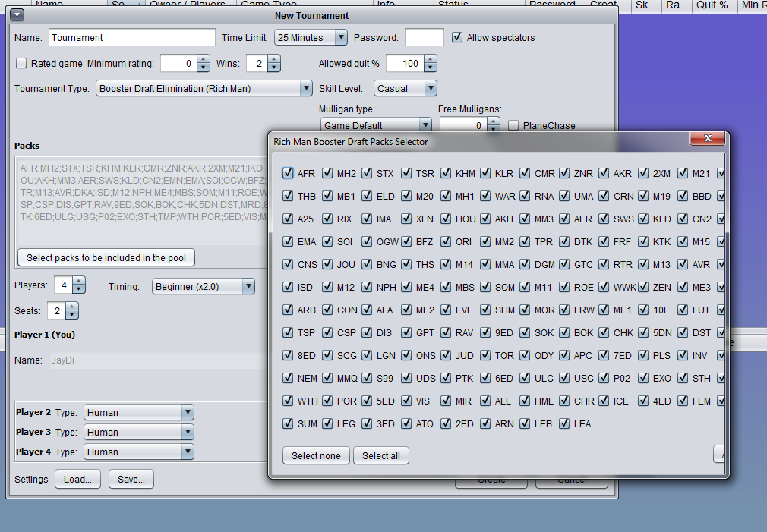The height and width of the screenshot is (532, 767).
Task: Click the Select none button
Action: (x=316, y=455)
